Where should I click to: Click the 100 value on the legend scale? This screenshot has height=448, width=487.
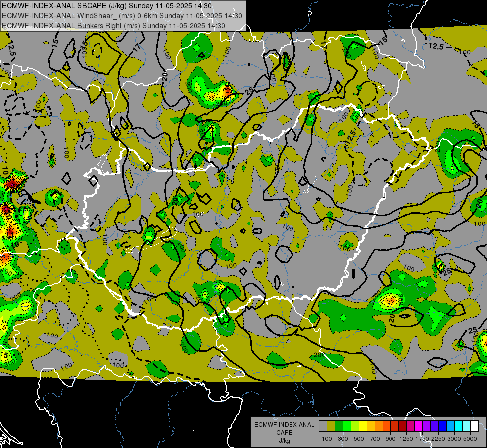pyautogui.click(x=327, y=439)
